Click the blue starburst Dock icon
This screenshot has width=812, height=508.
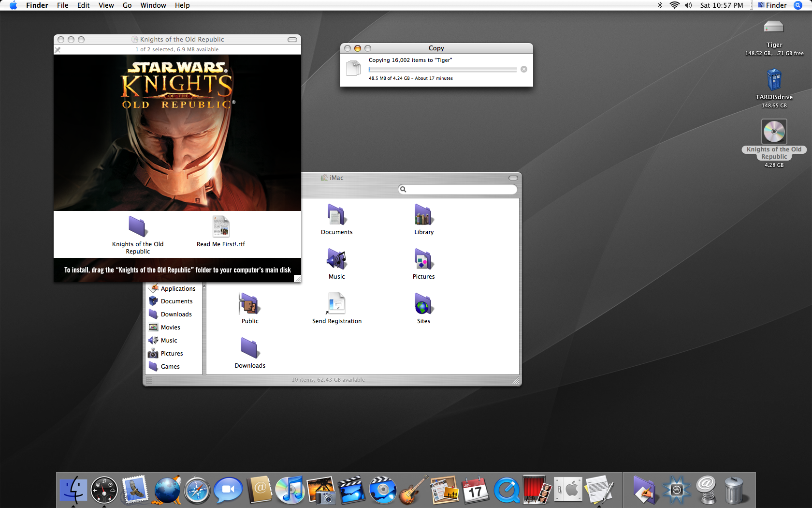pyautogui.click(x=676, y=490)
